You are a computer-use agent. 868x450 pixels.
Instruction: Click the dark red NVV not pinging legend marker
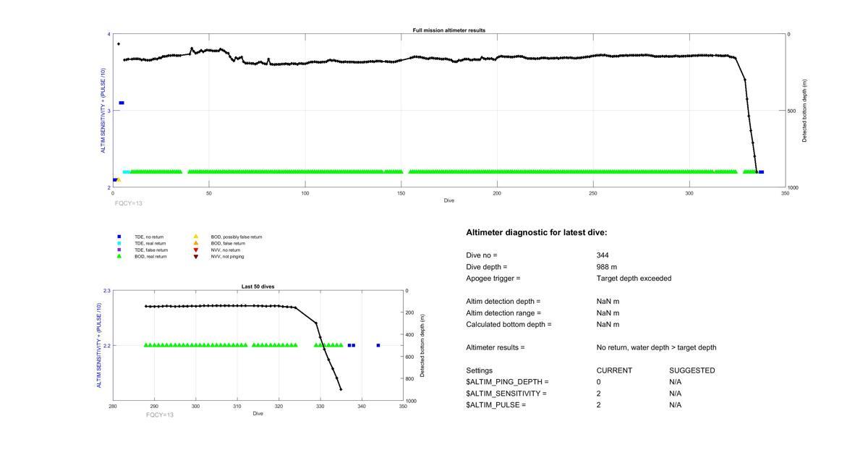point(195,256)
